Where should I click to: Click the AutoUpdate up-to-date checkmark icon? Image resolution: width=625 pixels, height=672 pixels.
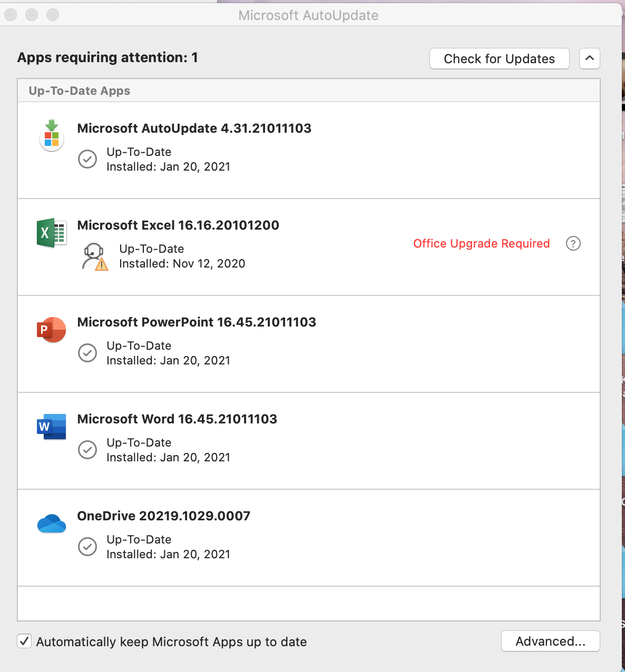[x=87, y=159]
